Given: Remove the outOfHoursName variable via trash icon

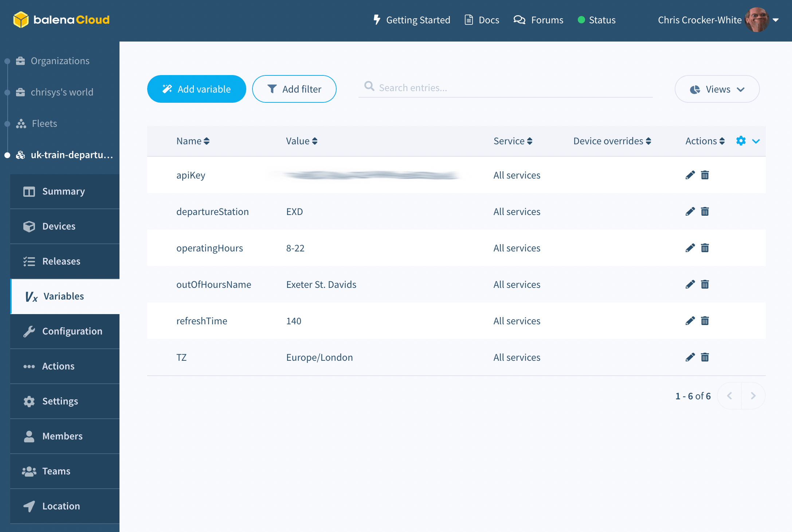Looking at the screenshot, I should [x=705, y=285].
